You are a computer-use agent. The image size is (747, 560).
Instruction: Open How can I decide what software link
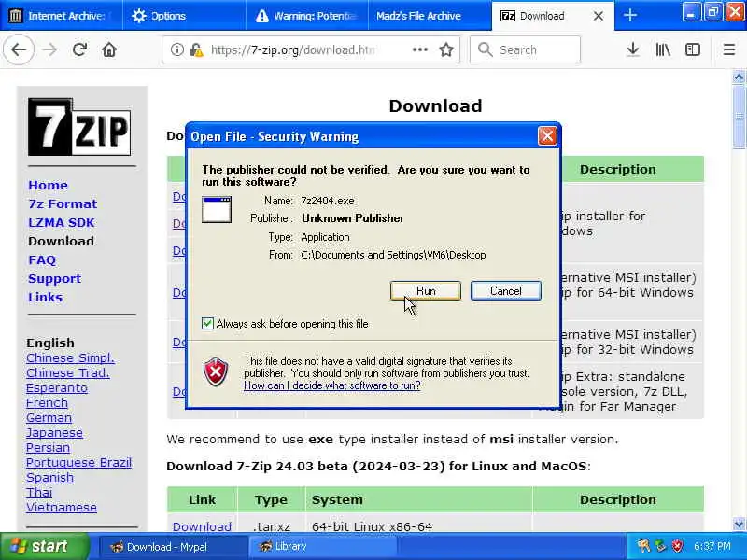[x=332, y=385]
